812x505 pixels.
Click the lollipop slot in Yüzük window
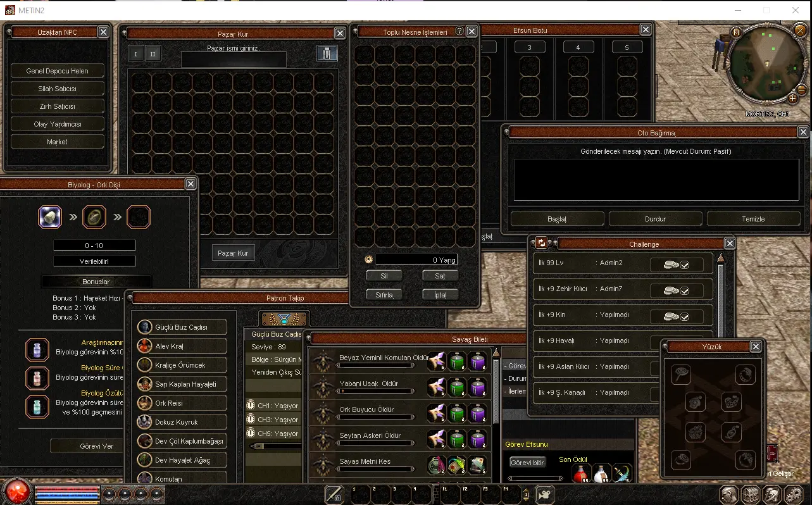pyautogui.click(x=681, y=375)
